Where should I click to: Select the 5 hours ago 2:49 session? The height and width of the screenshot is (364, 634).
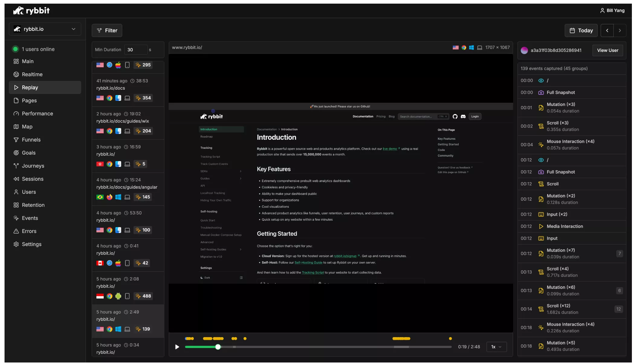[128, 321]
